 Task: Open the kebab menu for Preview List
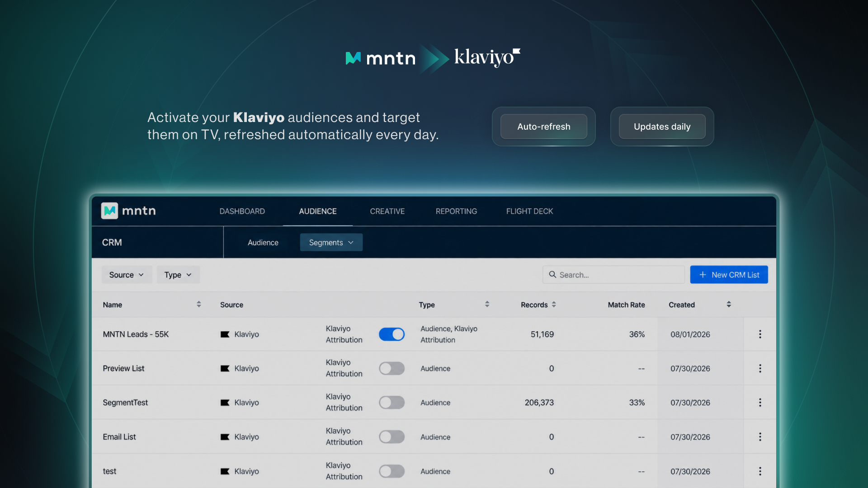point(760,368)
